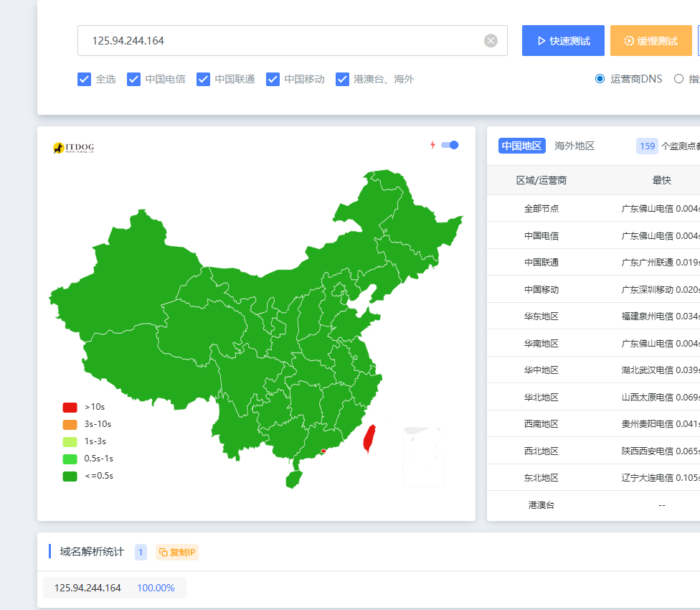Viewport: 700px width, 610px height.
Task: Select the radio button right of 运营商DNS
Action: (678, 79)
